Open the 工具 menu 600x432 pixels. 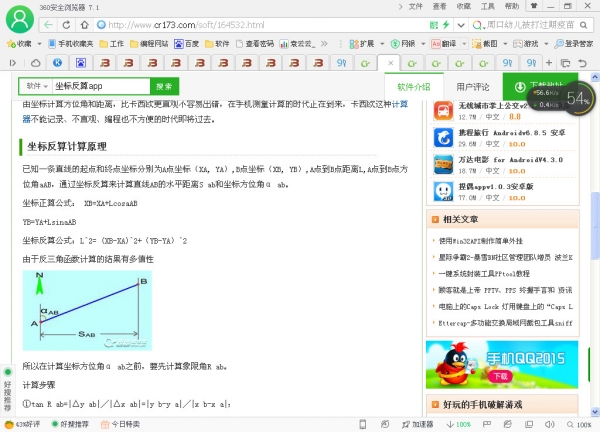[x=488, y=6]
